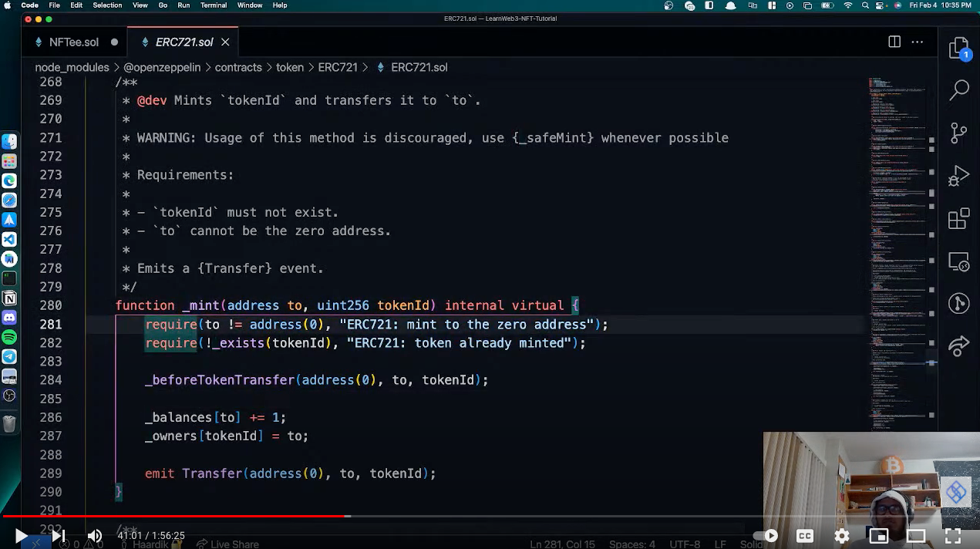Click the red video progress bar

231,516
